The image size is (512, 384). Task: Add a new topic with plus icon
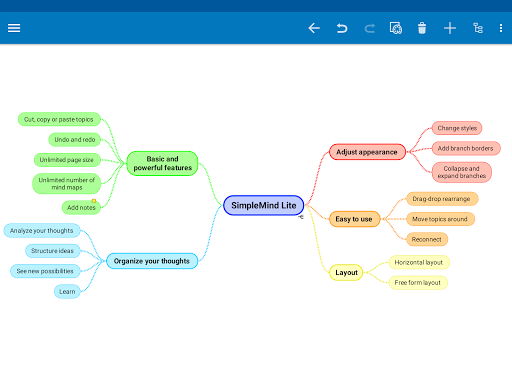[450, 28]
